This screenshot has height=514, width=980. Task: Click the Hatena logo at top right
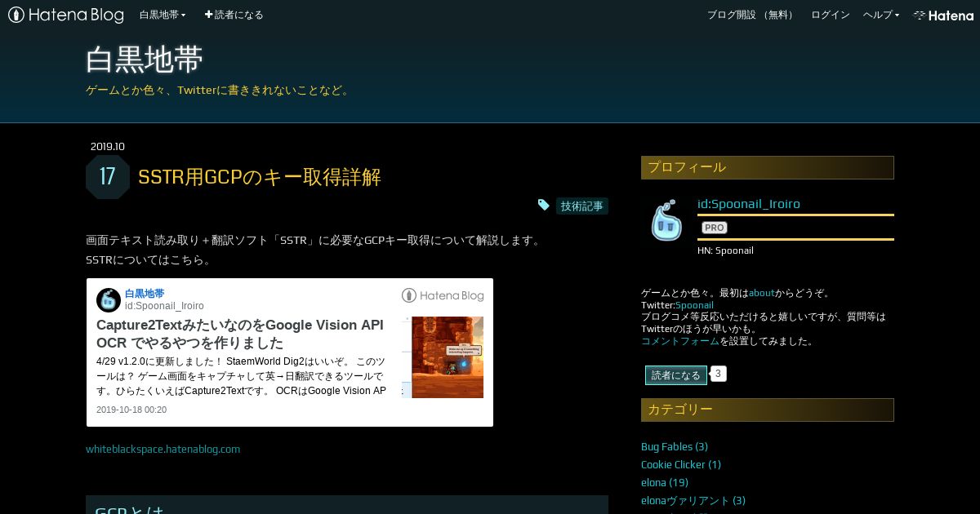point(943,15)
